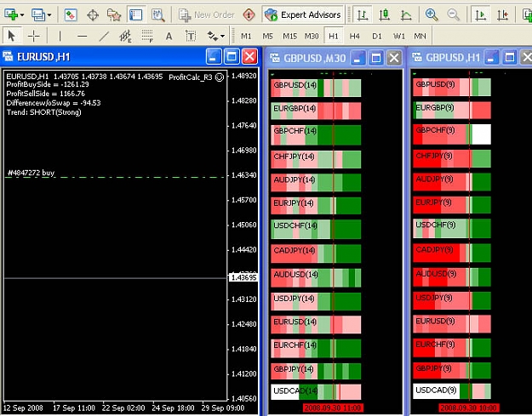Click the 'Trend: SHORT(Strong)' text

click(x=43, y=112)
